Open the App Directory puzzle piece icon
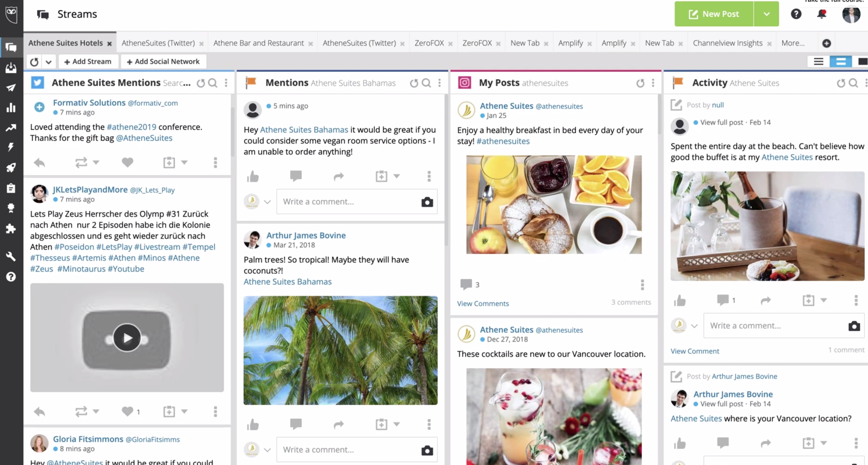The image size is (868, 465). [x=11, y=228]
